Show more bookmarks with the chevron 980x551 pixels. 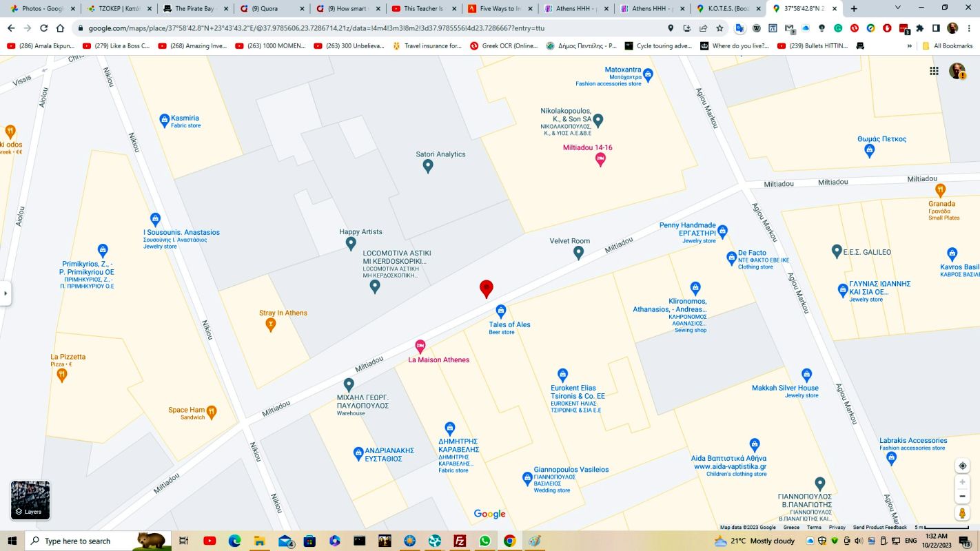910,46
